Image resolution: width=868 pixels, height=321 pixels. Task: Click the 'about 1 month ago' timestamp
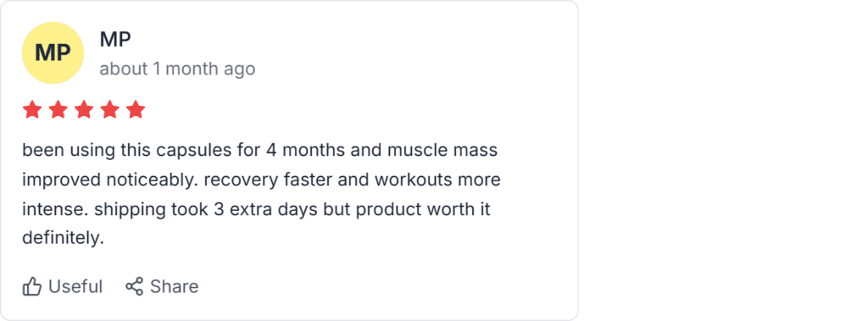coord(177,69)
